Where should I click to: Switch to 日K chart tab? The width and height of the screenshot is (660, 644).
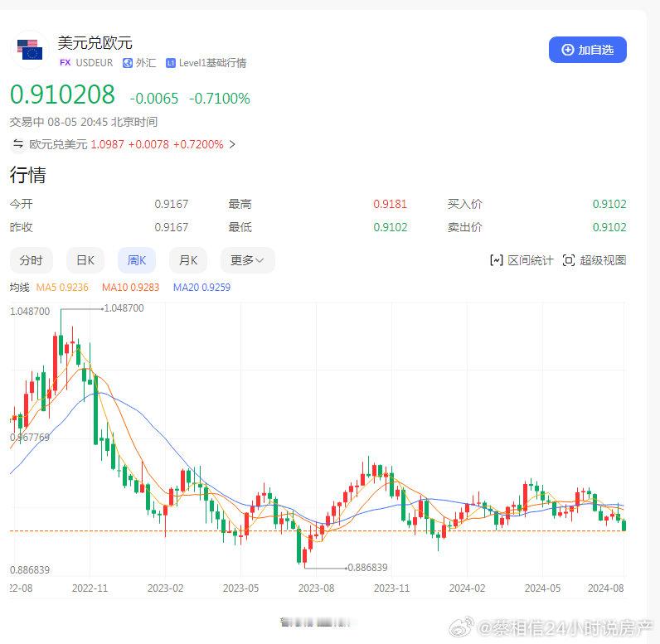[x=85, y=260]
